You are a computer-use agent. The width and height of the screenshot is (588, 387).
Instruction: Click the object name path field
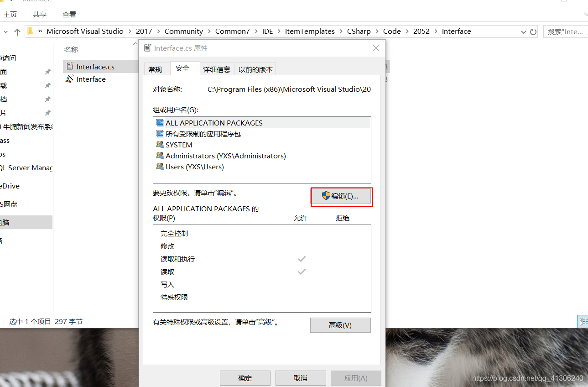coord(289,89)
